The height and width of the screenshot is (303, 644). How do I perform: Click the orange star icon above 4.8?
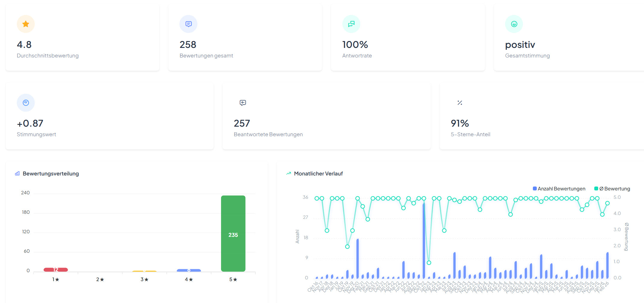coord(26,24)
